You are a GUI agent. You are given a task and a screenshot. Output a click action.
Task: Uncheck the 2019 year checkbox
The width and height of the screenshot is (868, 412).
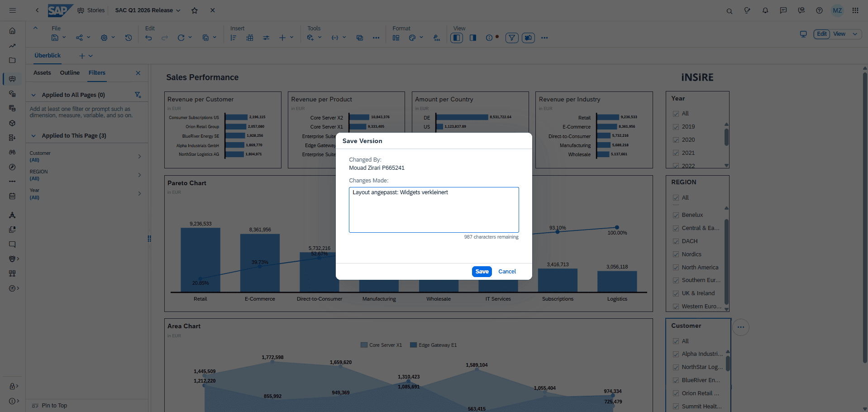click(676, 127)
